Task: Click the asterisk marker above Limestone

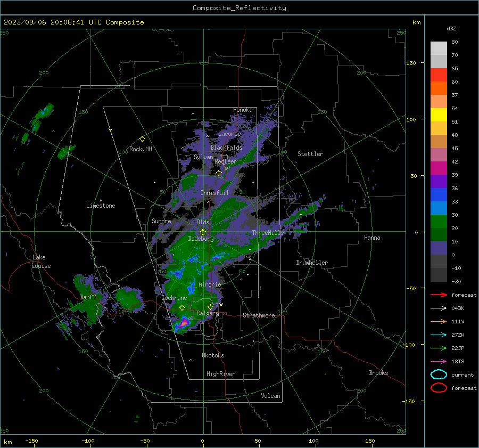Action: [x=101, y=201]
